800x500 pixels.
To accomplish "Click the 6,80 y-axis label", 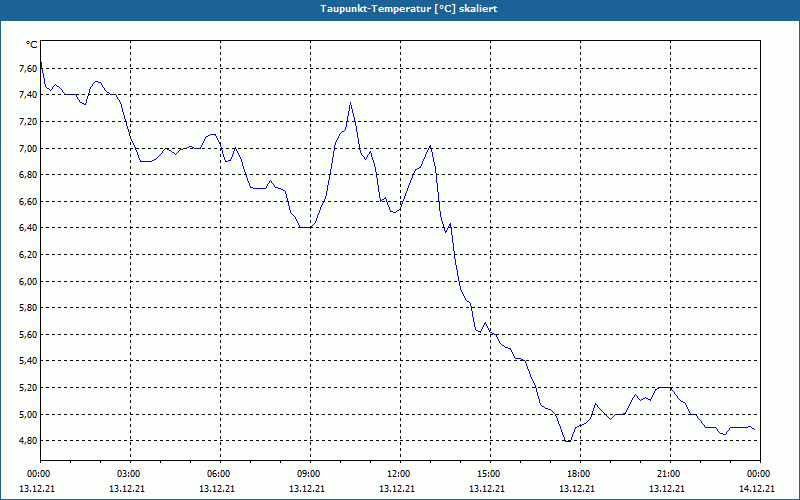I will pos(28,175).
